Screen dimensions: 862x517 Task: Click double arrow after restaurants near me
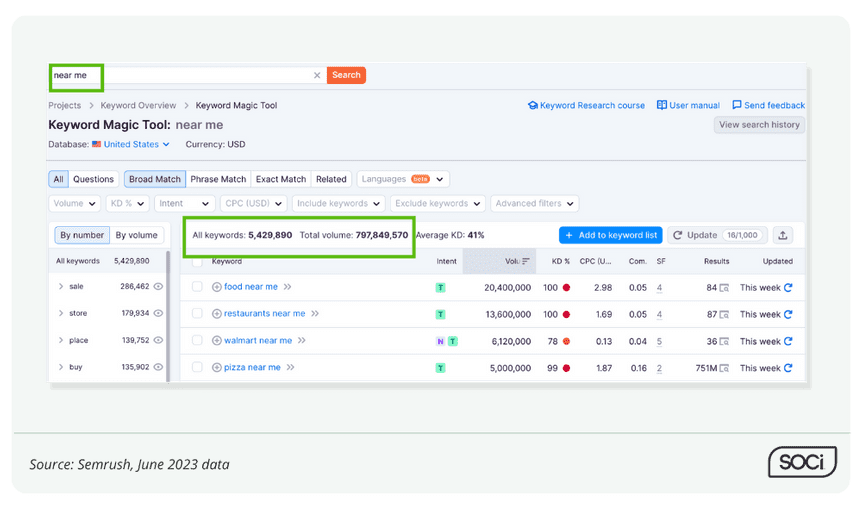[x=315, y=314]
